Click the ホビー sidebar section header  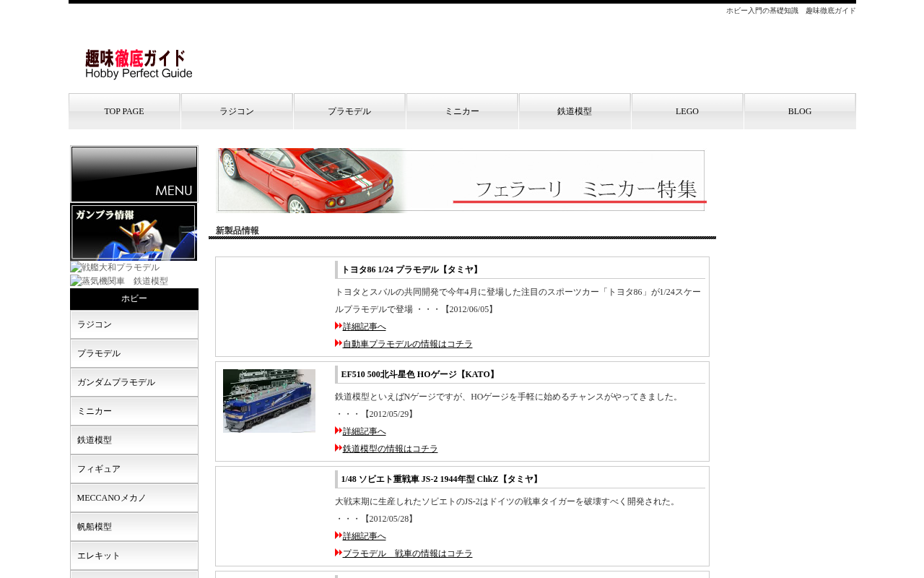(134, 299)
